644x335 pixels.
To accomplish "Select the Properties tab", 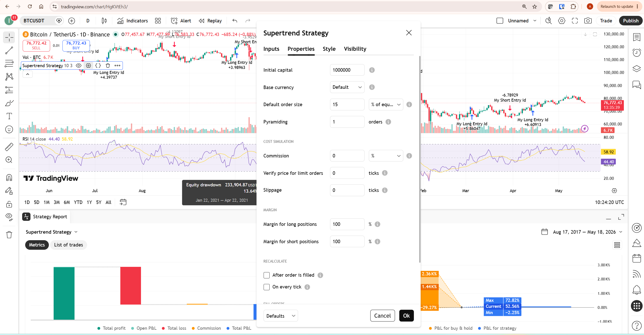I will (x=301, y=49).
